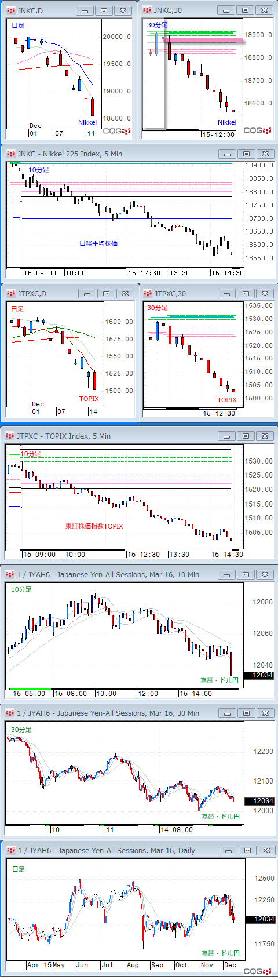Click the 'Aug' month label in Yen Daily chart
278x980 pixels.
pyautogui.click(x=133, y=965)
